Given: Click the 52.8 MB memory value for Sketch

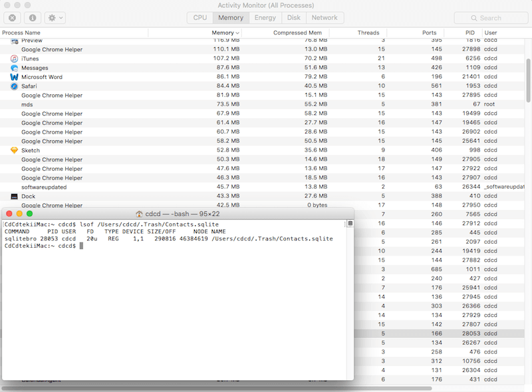Looking at the screenshot, I should pyautogui.click(x=228, y=150).
